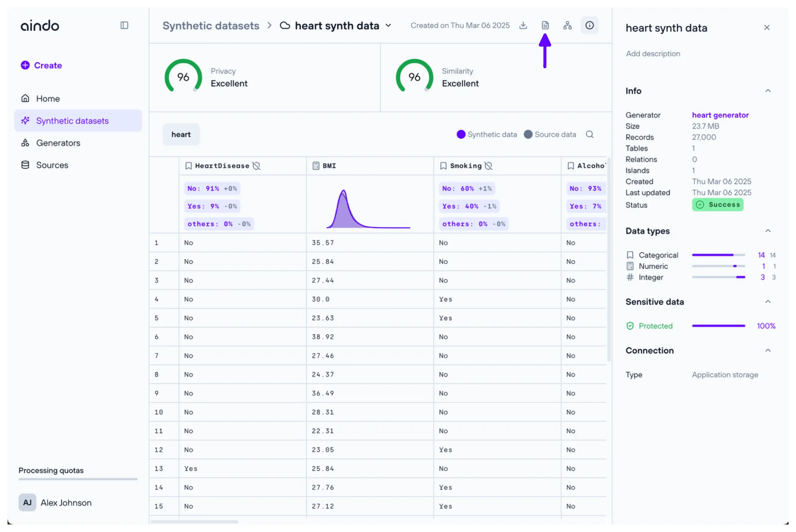This screenshot has width=796, height=532.
Task: Collapse the Sensitive data section
Action: point(768,302)
